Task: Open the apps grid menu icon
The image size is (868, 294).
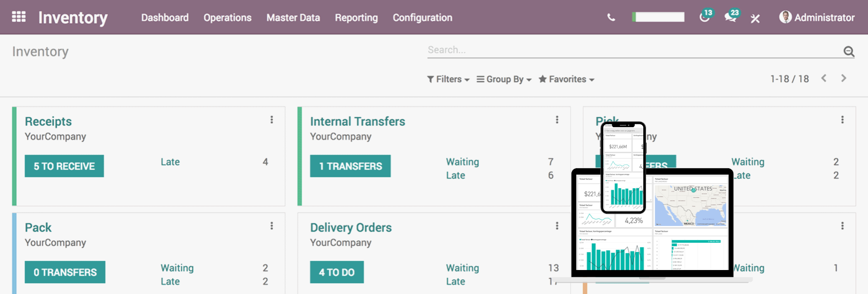Action: [19, 17]
